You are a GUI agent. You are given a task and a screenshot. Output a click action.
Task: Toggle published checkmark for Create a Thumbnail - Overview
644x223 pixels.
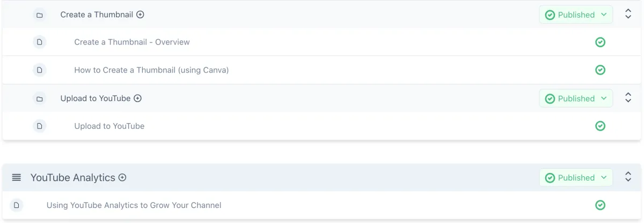pos(601,42)
